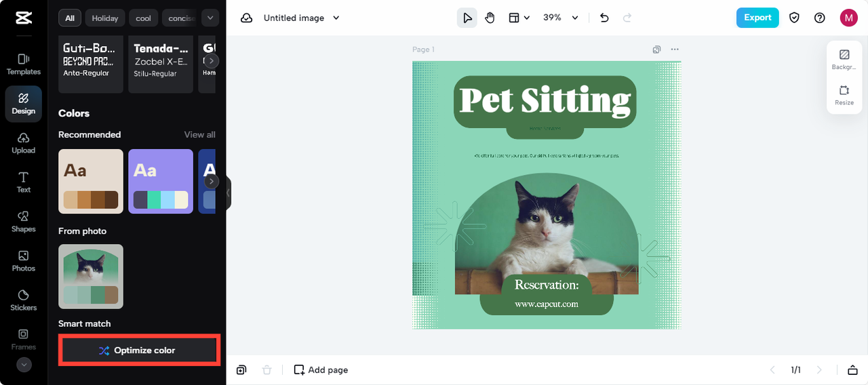
Task: Open the Text sidebar panel
Action: pyautogui.click(x=24, y=182)
